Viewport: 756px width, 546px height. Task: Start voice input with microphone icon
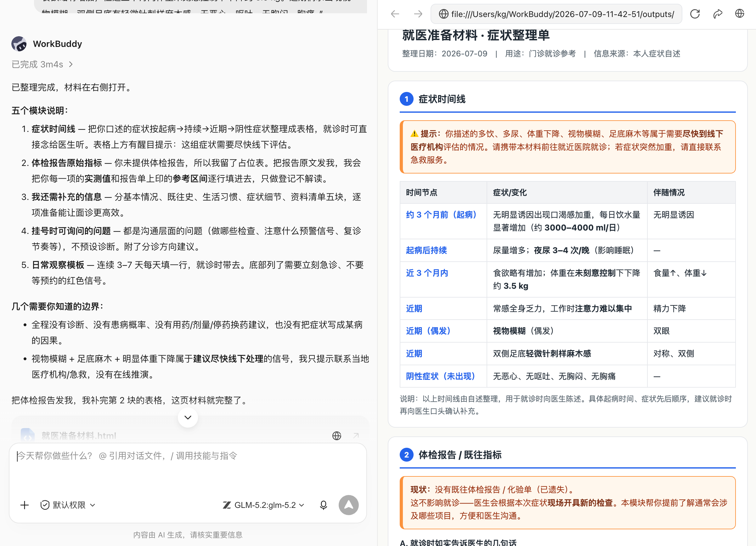click(323, 505)
